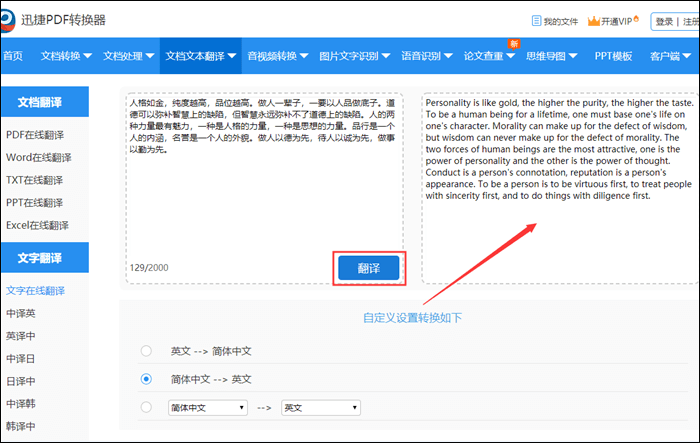Click the 开通VIP crown icon
Image resolution: width=700 pixels, height=443 pixels.
point(593,21)
